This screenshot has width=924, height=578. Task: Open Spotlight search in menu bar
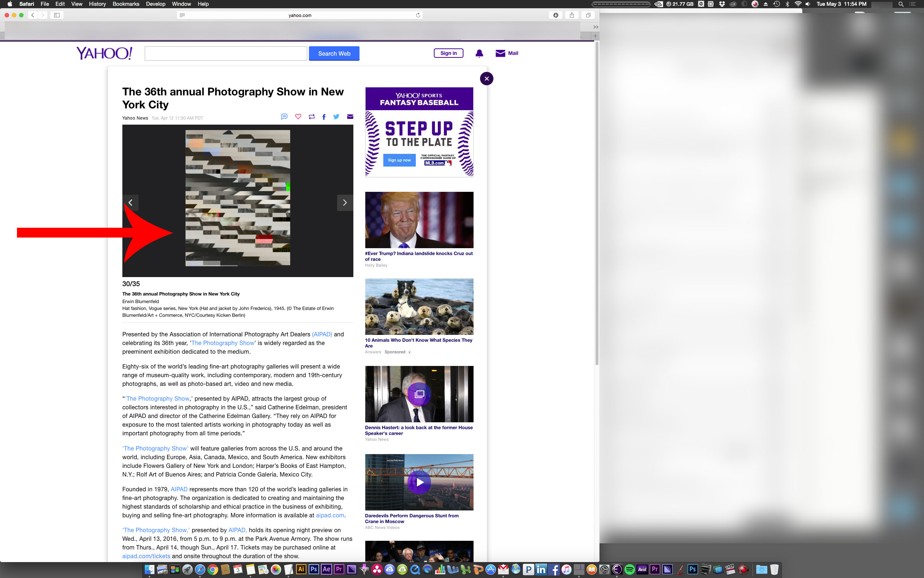click(x=901, y=4)
